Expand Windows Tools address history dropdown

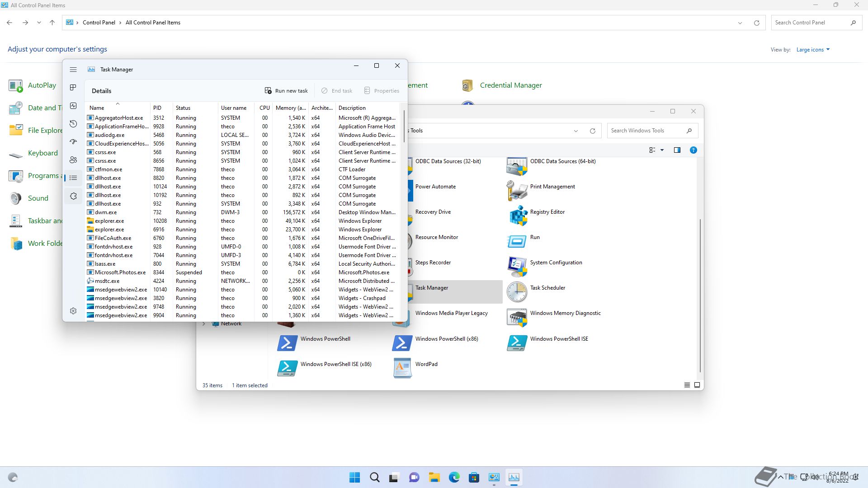[x=576, y=131]
